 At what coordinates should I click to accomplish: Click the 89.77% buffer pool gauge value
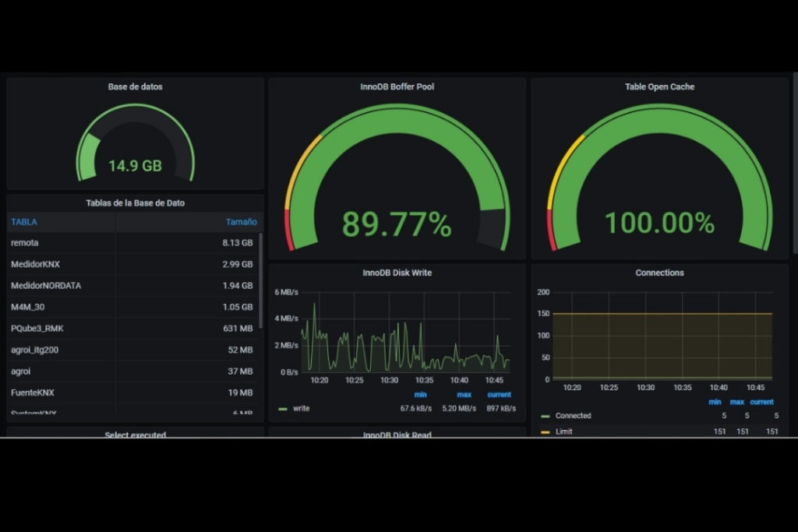pyautogui.click(x=397, y=224)
